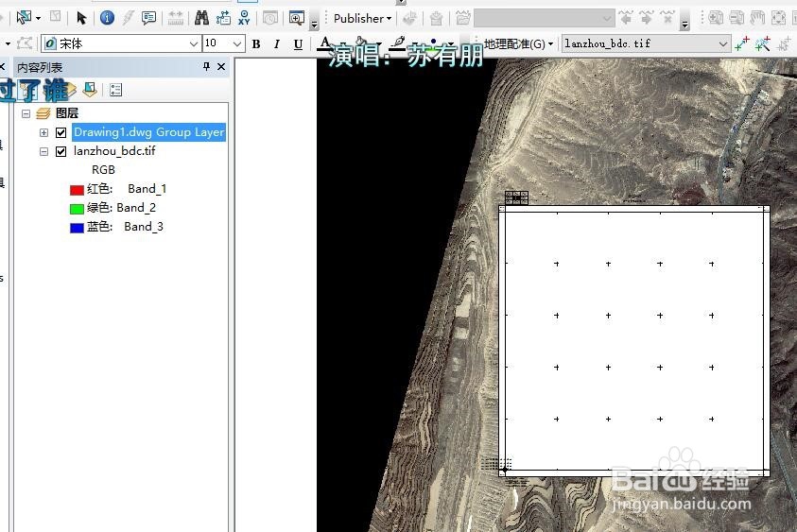Image resolution: width=797 pixels, height=532 pixels.
Task: Close the 内容列表 panel
Action: (x=221, y=66)
